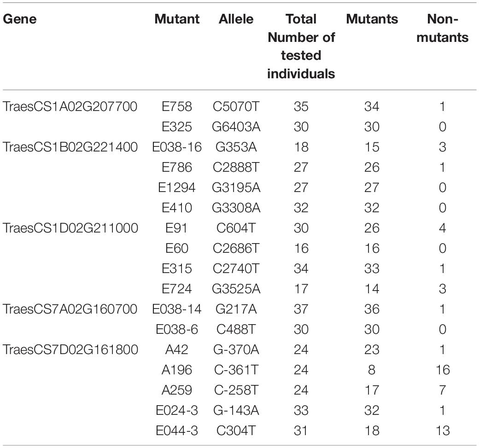Screen dimensions: 479x448
Task: Click allele G-143A cell
Action: pos(236,410)
